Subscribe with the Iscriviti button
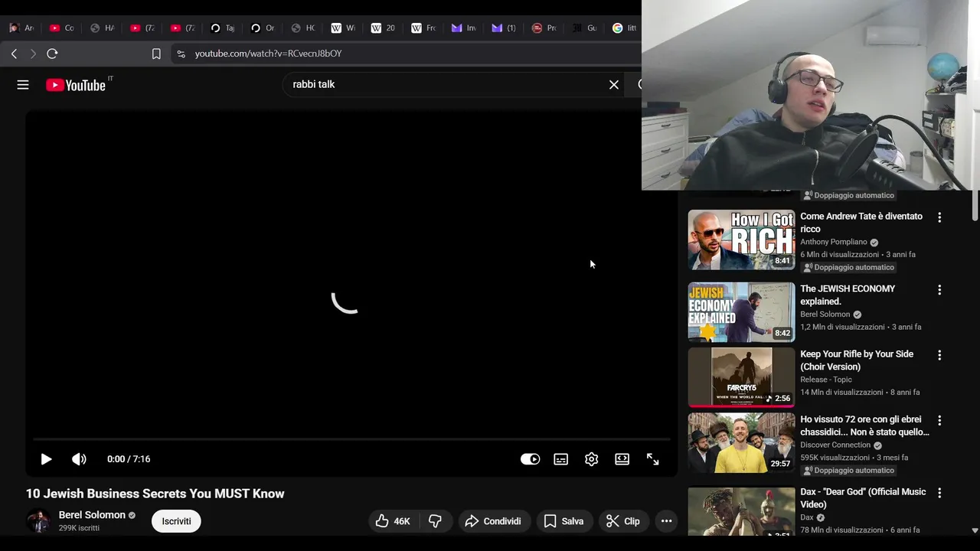Viewport: 980px width, 551px height. tap(176, 521)
